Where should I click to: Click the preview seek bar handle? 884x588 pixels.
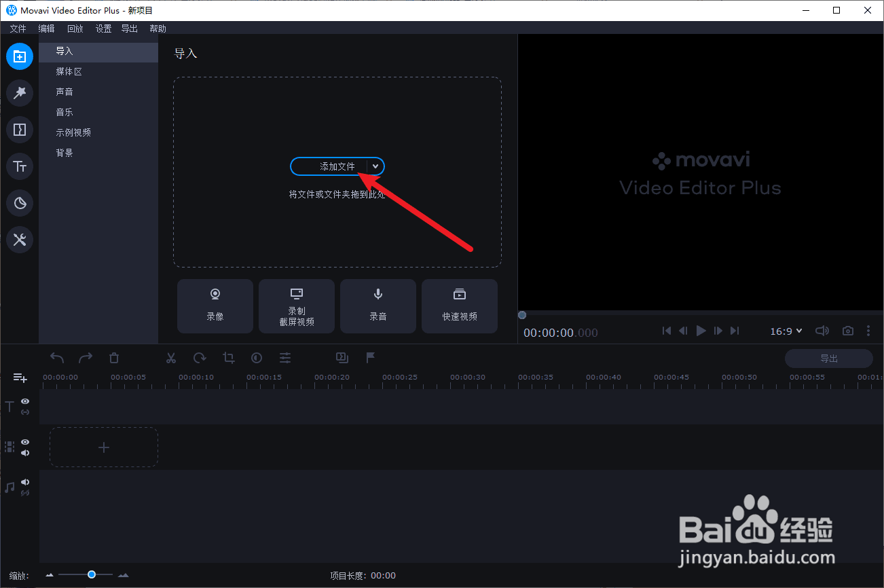(521, 315)
